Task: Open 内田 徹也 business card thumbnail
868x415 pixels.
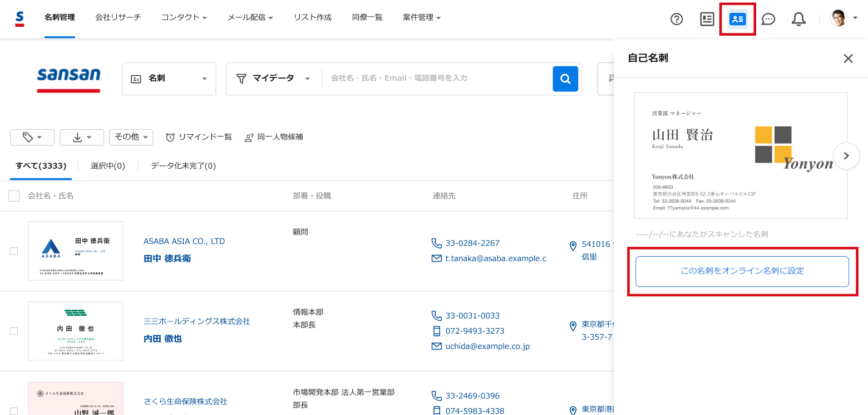Action: 76,331
